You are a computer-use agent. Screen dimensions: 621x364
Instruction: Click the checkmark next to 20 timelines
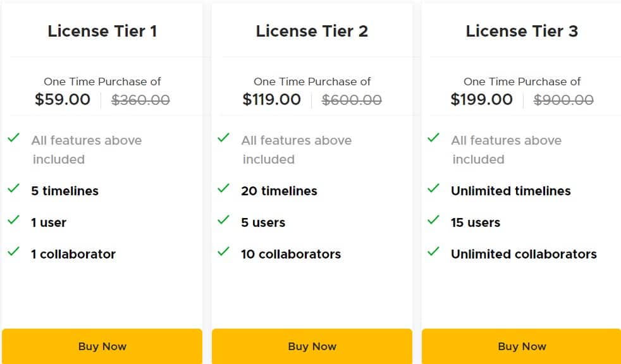[223, 188]
